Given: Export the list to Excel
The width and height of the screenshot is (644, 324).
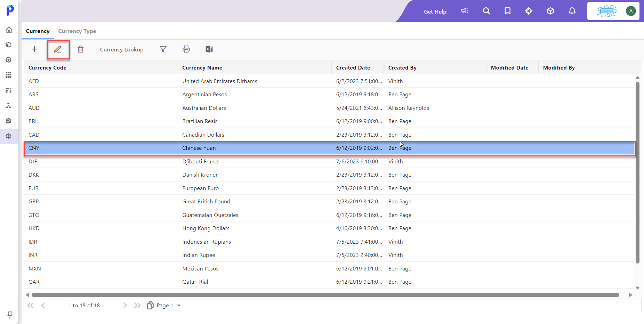Looking at the screenshot, I should [x=209, y=49].
